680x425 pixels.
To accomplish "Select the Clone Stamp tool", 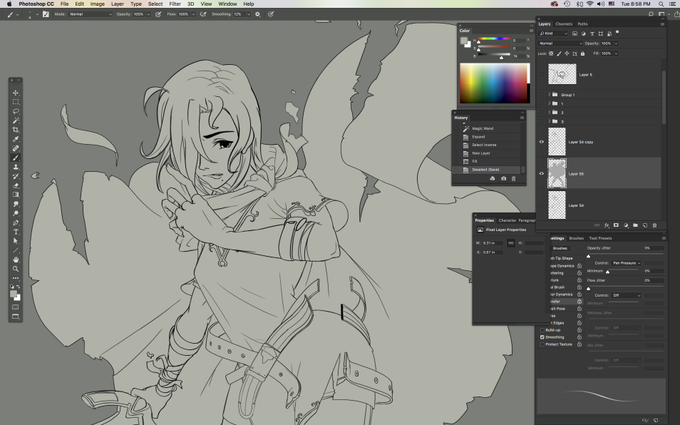I will [x=16, y=167].
